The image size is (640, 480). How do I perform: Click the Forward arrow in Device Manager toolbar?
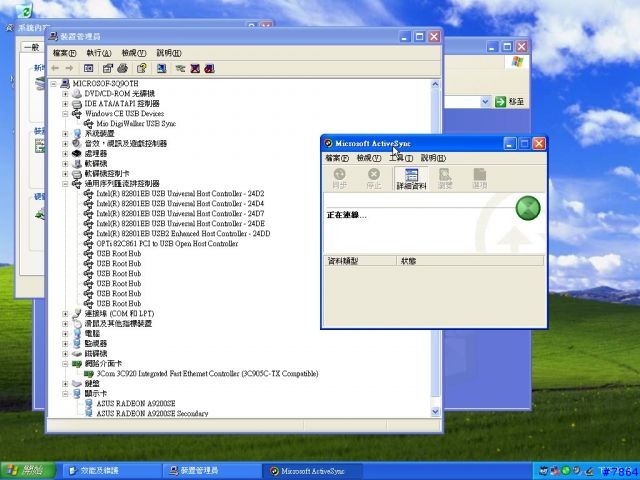[x=69, y=68]
